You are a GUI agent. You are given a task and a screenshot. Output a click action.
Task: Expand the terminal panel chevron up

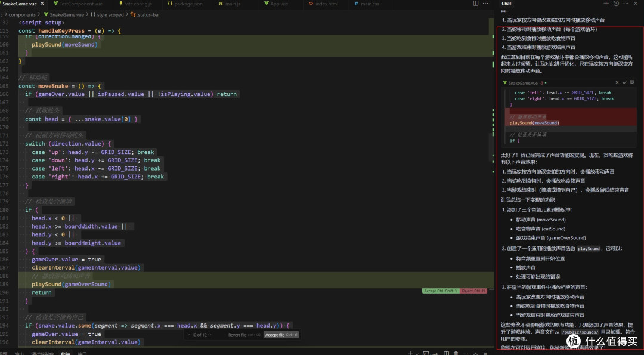coord(476,353)
